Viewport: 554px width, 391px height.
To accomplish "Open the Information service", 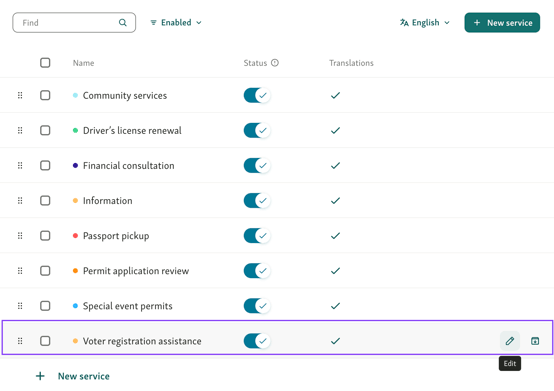I will [x=108, y=201].
